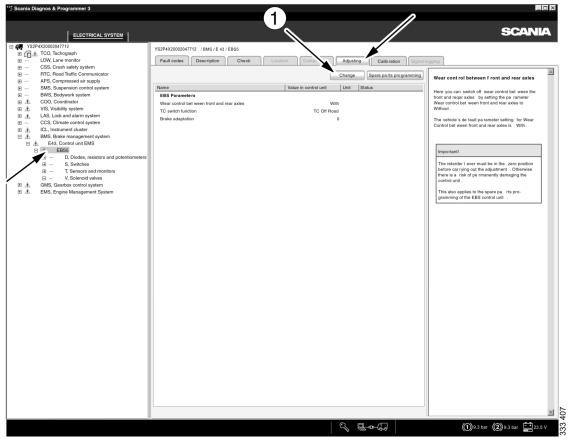The image size is (568, 438).
Task: Open the Adjusting tab
Action: tap(351, 61)
